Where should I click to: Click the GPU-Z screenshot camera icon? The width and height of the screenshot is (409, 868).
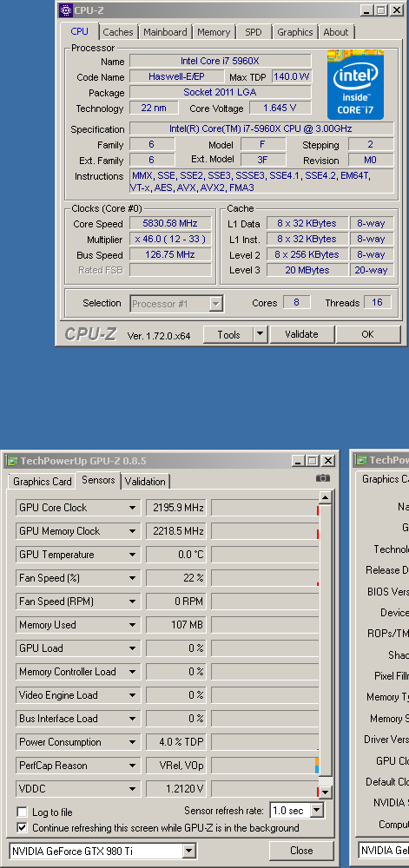pos(323,477)
